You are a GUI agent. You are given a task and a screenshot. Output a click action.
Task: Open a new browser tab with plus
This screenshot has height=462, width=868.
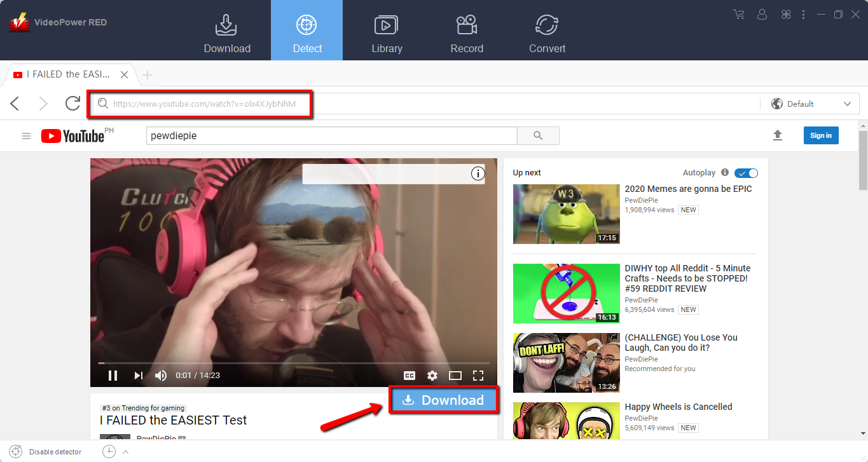pos(147,74)
